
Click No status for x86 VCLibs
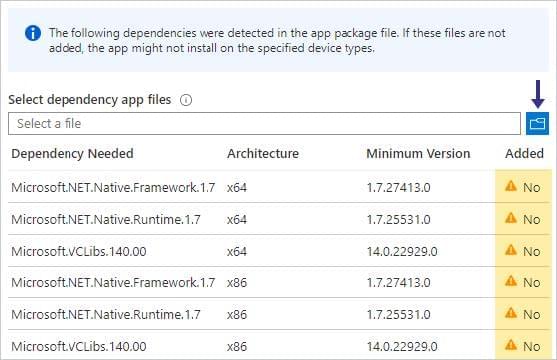click(x=531, y=346)
